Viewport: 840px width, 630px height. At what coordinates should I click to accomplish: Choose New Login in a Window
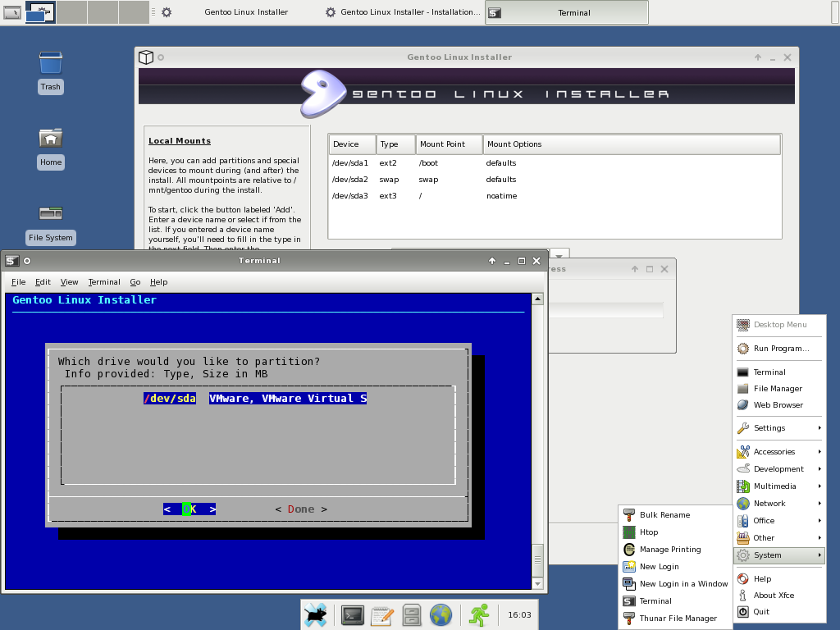click(675, 583)
